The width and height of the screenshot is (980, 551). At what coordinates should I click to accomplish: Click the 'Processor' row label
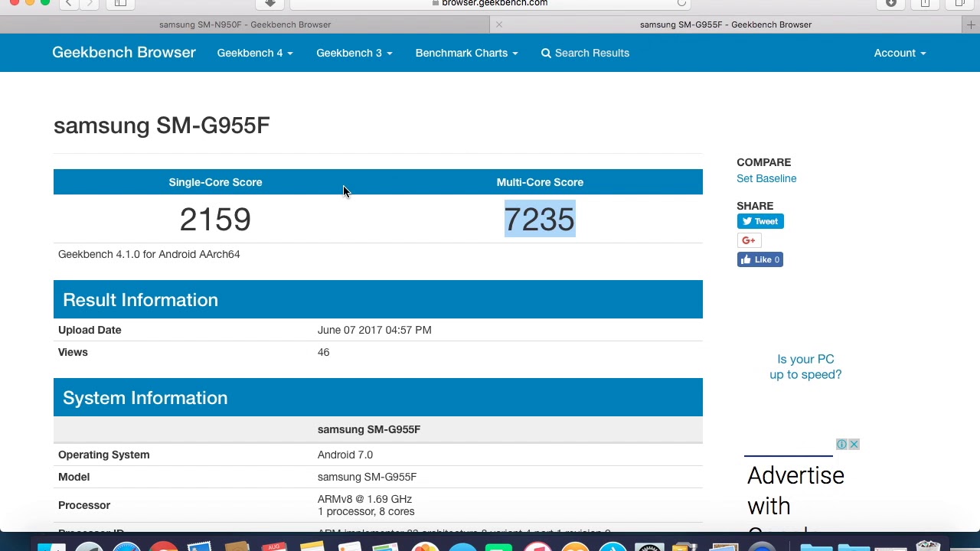coord(84,505)
